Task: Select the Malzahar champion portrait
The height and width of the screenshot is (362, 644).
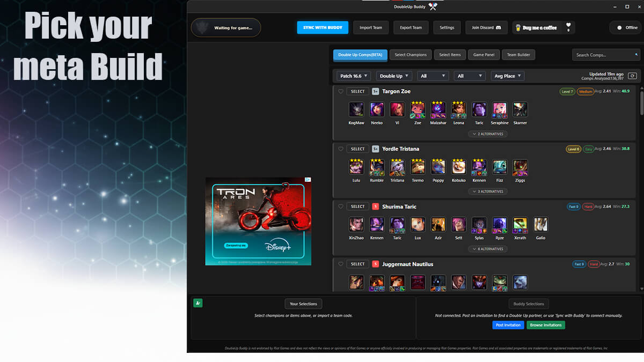Action: click(x=438, y=110)
